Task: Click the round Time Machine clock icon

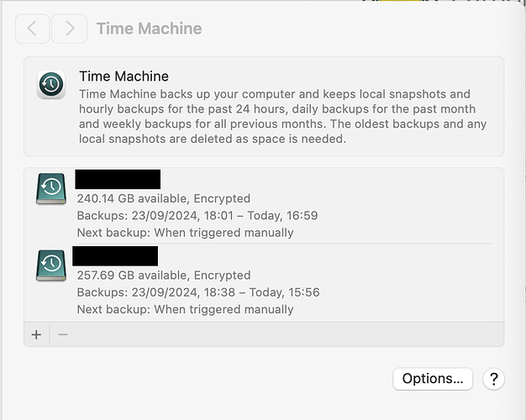Action: tap(51, 84)
